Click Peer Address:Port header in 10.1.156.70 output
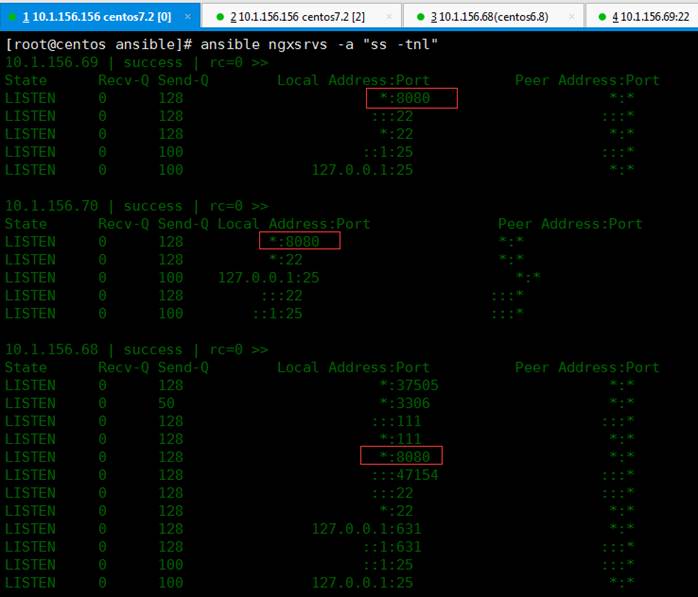 point(570,224)
